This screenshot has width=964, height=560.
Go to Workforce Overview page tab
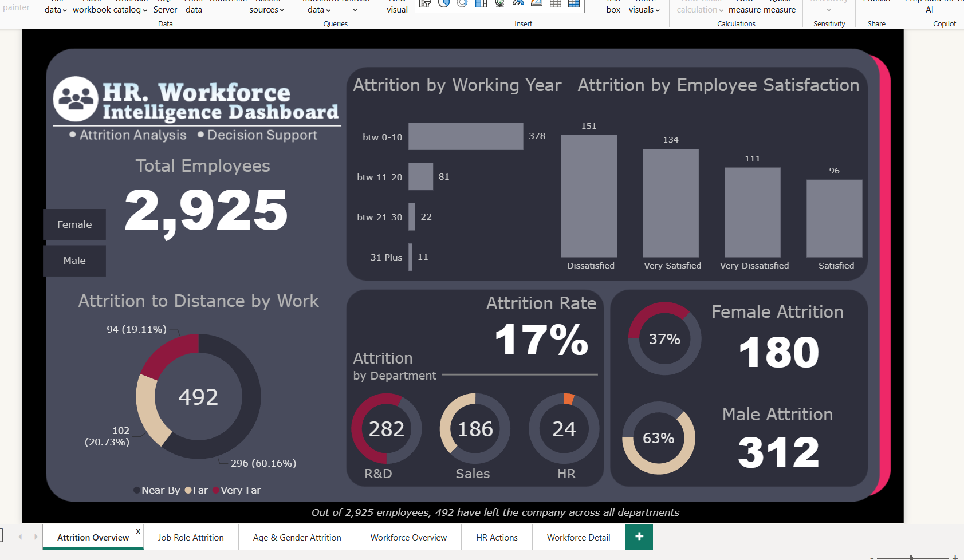coord(408,537)
